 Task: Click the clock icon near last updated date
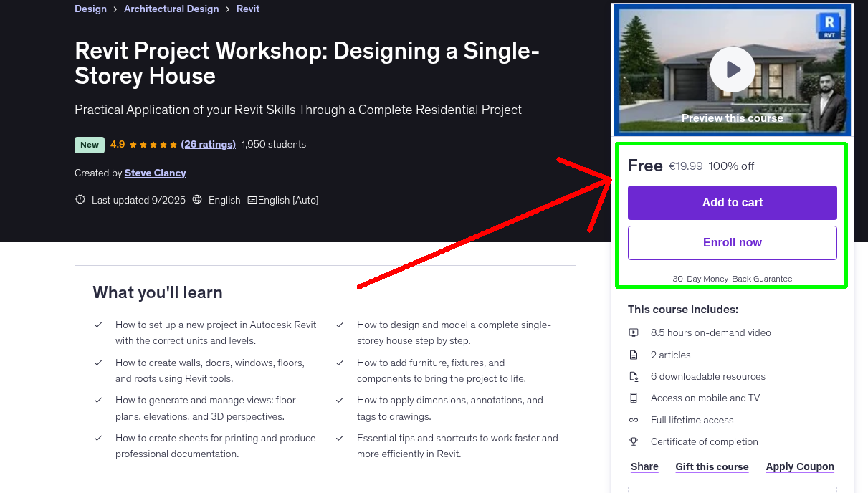[x=80, y=199]
